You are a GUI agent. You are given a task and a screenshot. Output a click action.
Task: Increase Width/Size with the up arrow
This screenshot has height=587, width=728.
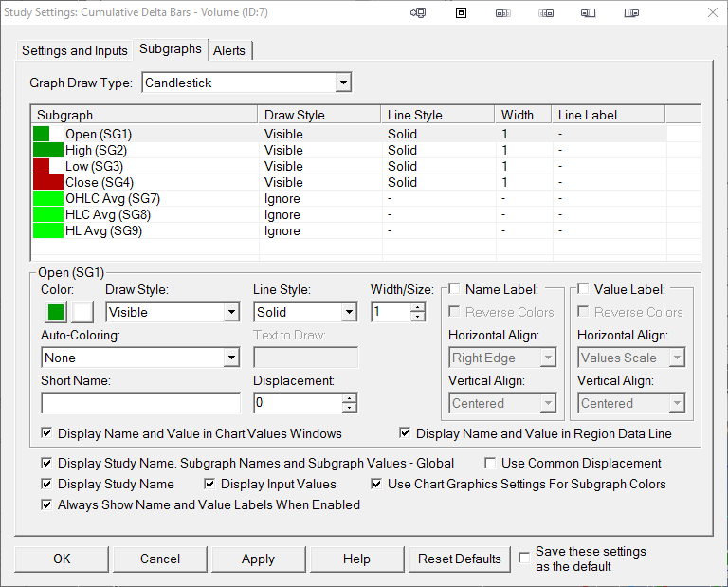(417, 306)
